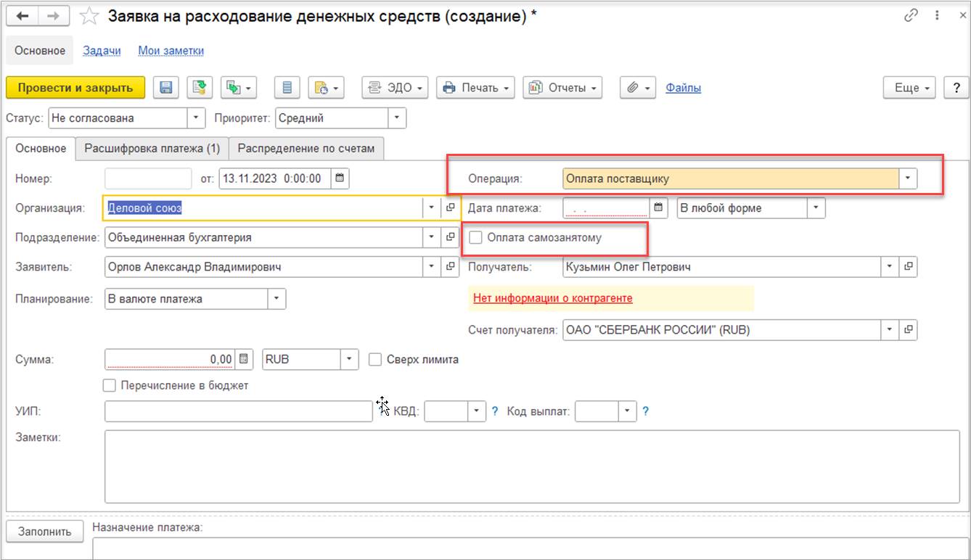This screenshot has height=560, width=971.
Task: Click into the Заметки text area
Action: click(532, 466)
